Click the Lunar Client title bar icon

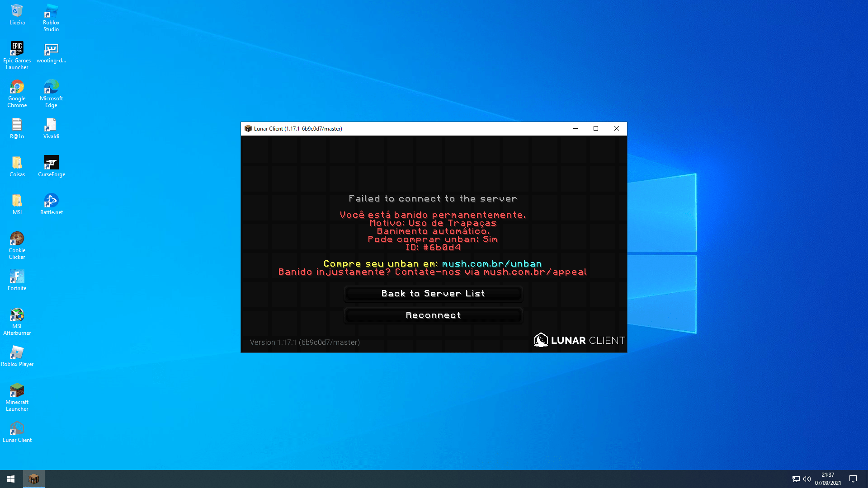(x=248, y=129)
